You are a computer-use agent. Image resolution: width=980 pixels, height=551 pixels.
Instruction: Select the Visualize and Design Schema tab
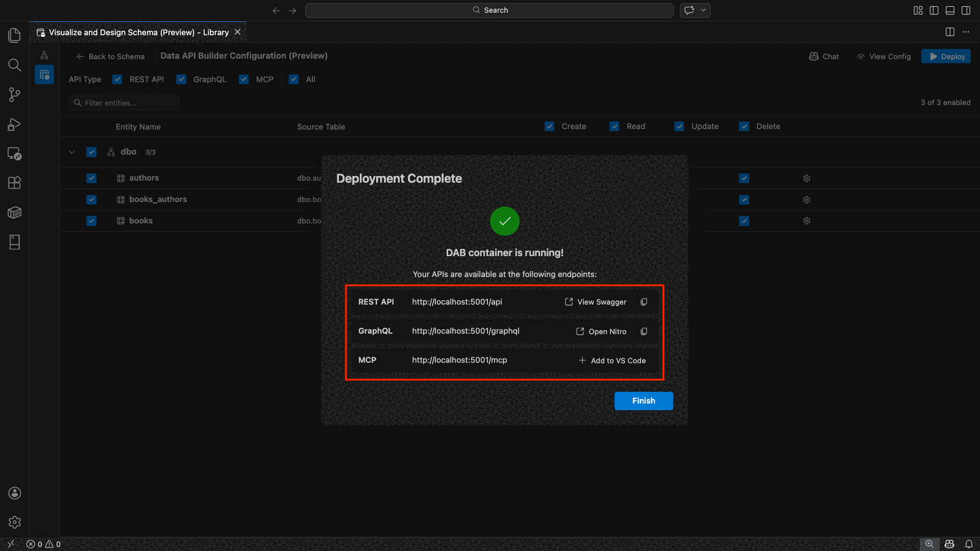tap(138, 32)
